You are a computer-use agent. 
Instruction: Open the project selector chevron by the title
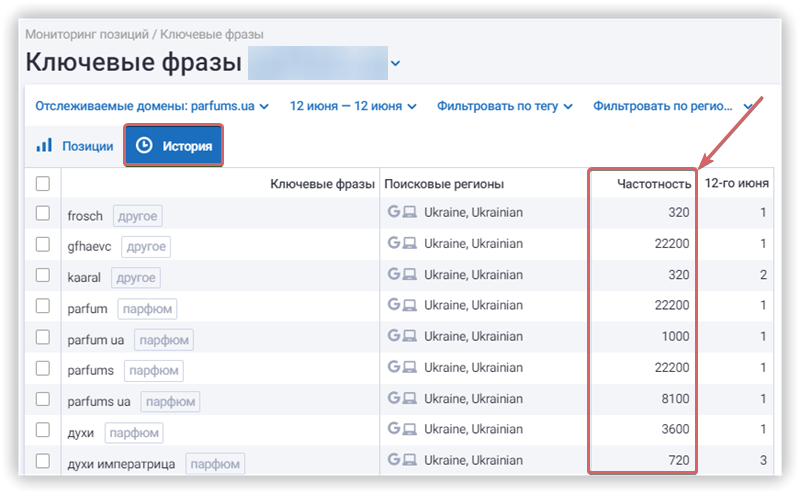[395, 63]
